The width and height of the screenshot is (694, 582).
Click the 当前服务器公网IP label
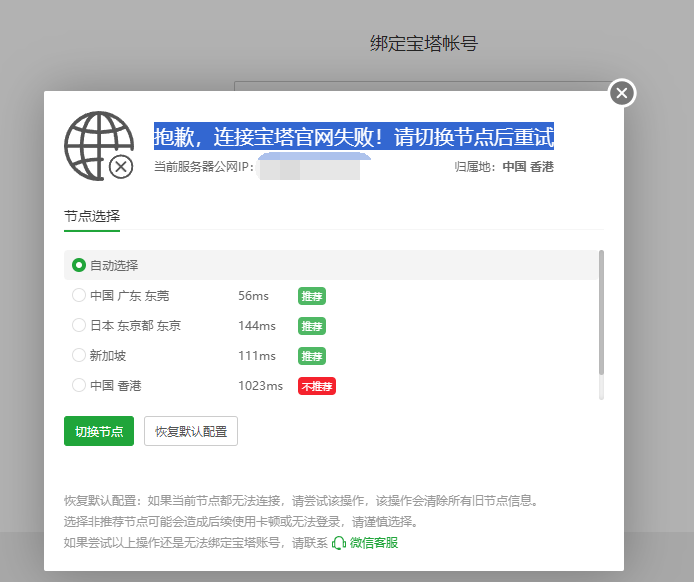[204, 167]
